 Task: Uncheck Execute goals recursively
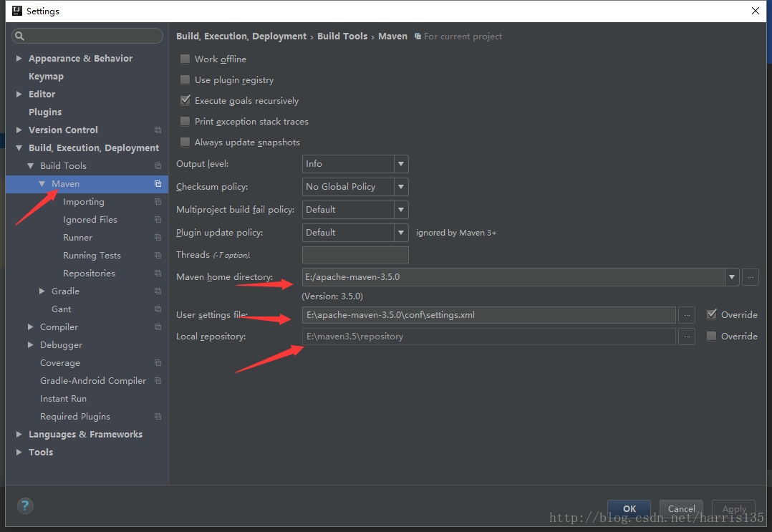coord(185,100)
